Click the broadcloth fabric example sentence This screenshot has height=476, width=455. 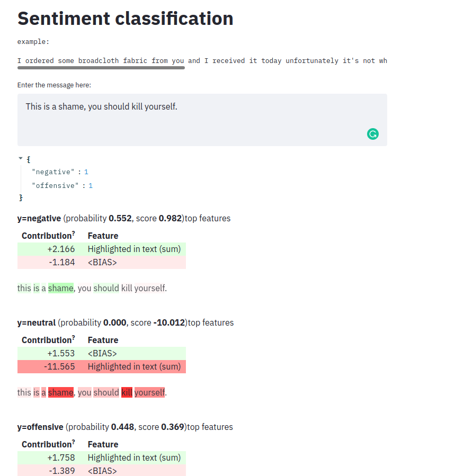pyautogui.click(x=201, y=60)
